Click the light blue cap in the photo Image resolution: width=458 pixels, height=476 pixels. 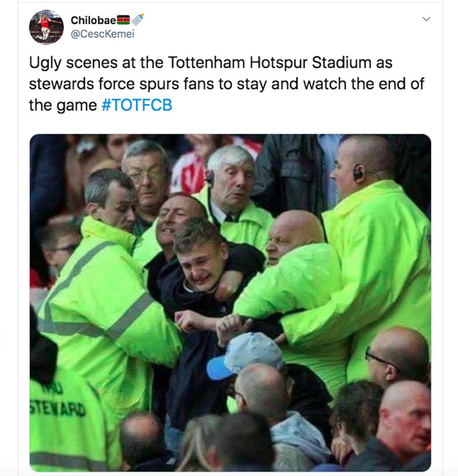point(245,356)
